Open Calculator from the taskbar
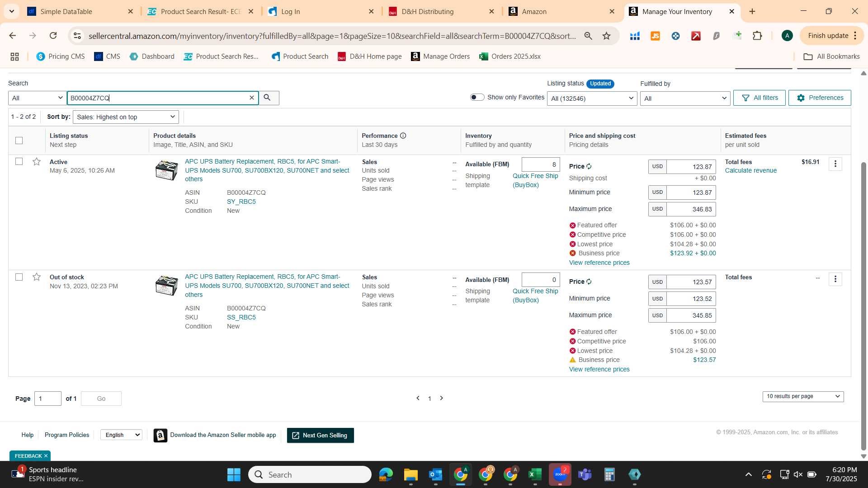The image size is (868, 488). [x=609, y=474]
